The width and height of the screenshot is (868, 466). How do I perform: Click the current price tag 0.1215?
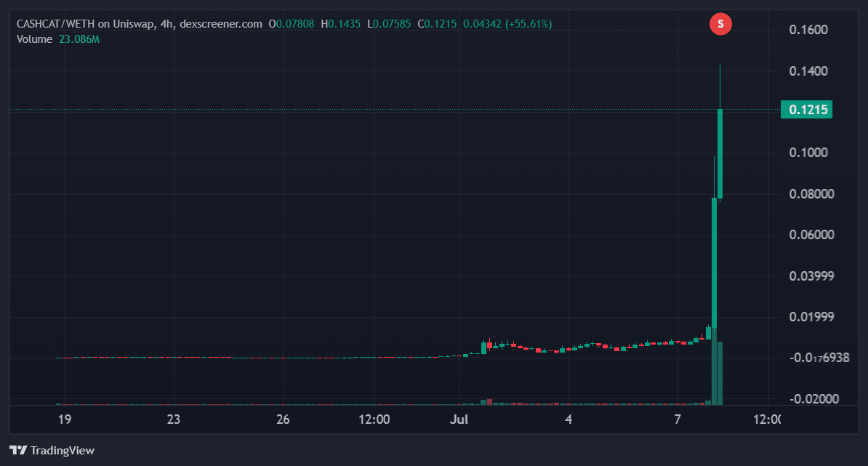[806, 110]
